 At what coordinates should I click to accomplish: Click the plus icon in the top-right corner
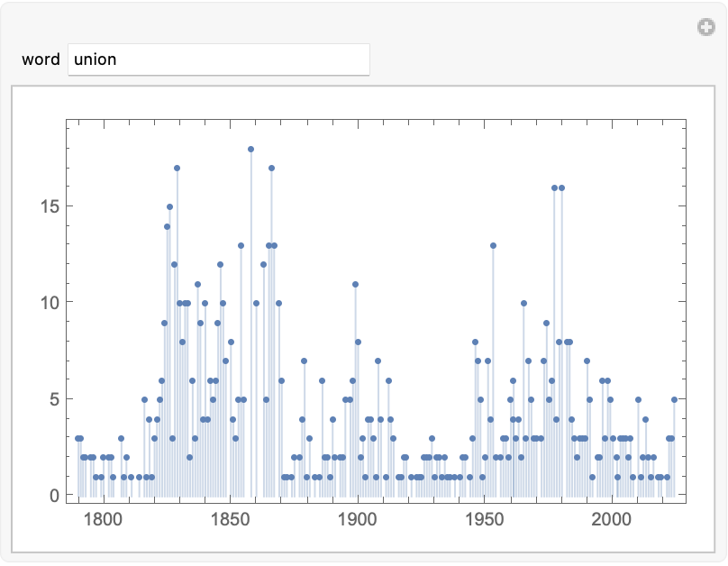(x=706, y=28)
